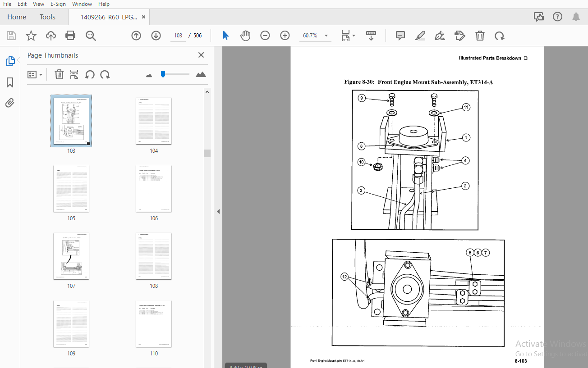Click the Save file icon

(x=11, y=36)
